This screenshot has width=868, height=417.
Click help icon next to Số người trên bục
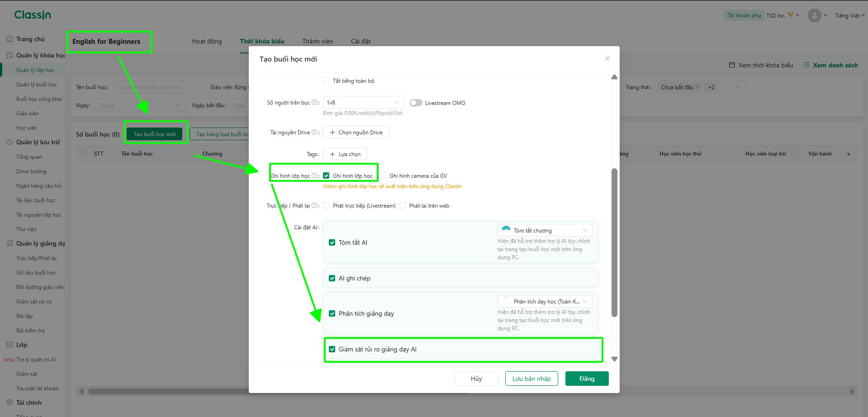click(314, 103)
